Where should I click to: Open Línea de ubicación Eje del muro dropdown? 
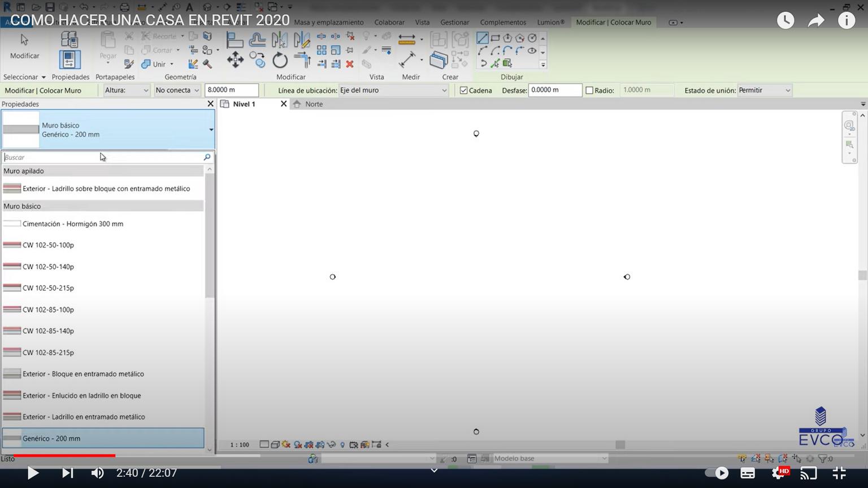(x=393, y=90)
